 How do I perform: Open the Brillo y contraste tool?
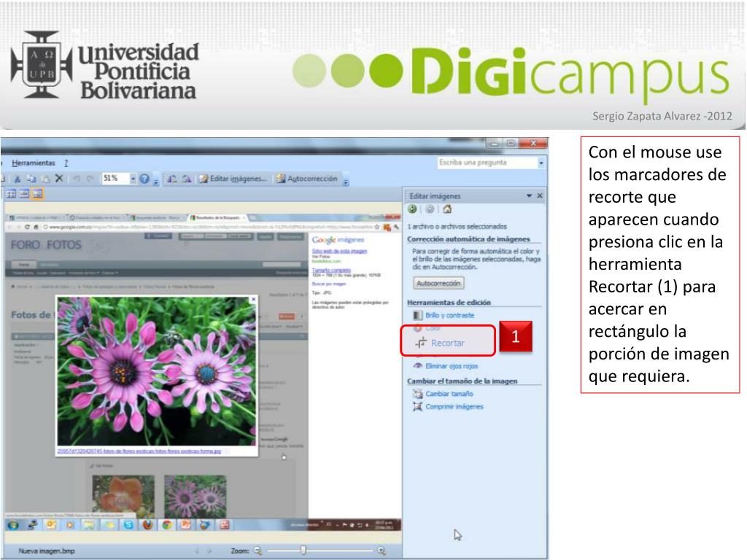449,315
